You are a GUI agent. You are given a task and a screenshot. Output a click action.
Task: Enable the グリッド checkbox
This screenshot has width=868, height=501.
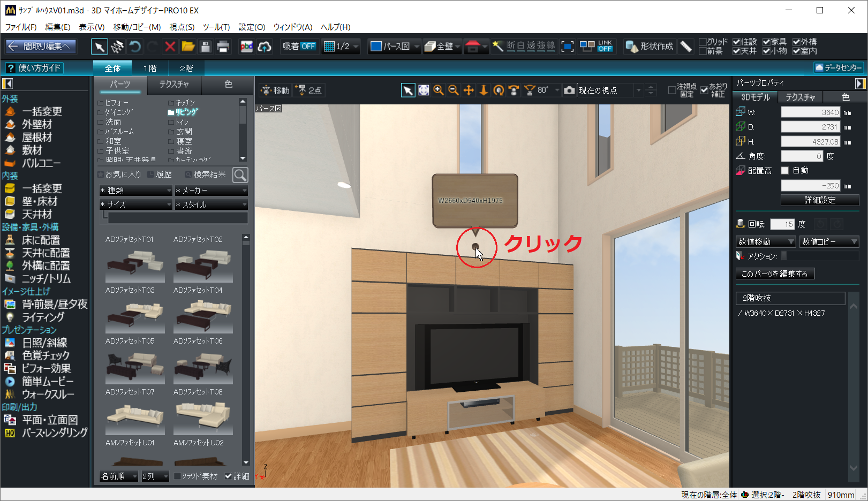[703, 42]
